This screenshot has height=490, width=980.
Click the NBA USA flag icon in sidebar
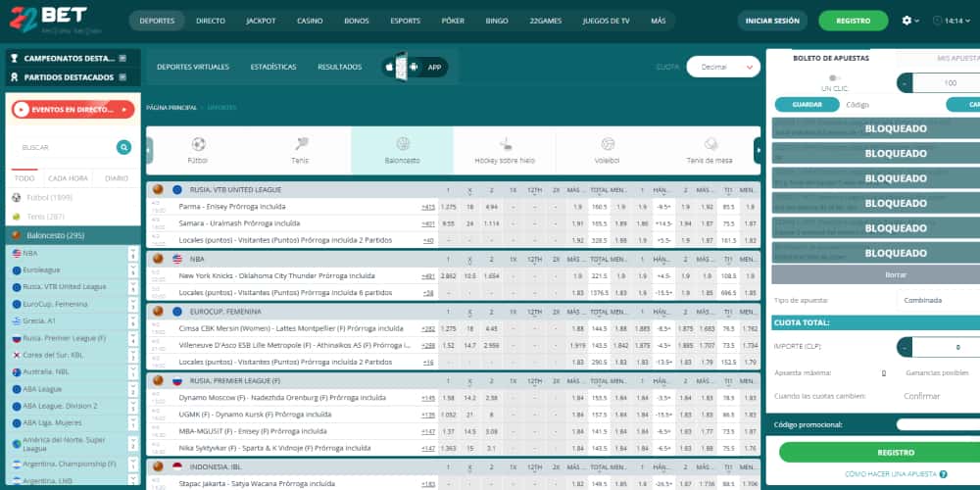(x=17, y=253)
